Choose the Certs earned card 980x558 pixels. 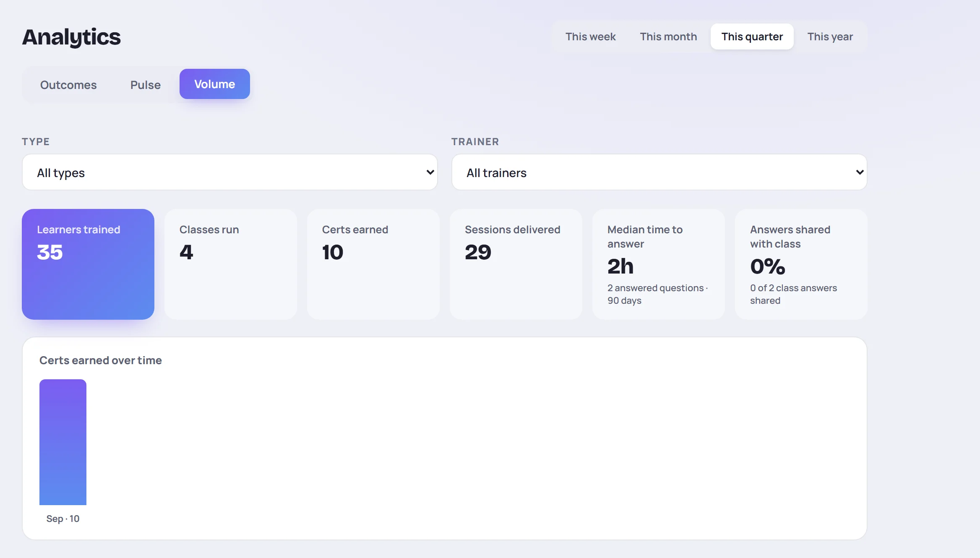(373, 264)
